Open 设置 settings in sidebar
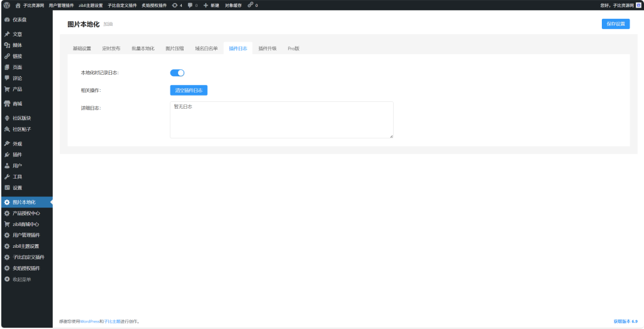The width and height of the screenshot is (644, 329). [17, 187]
